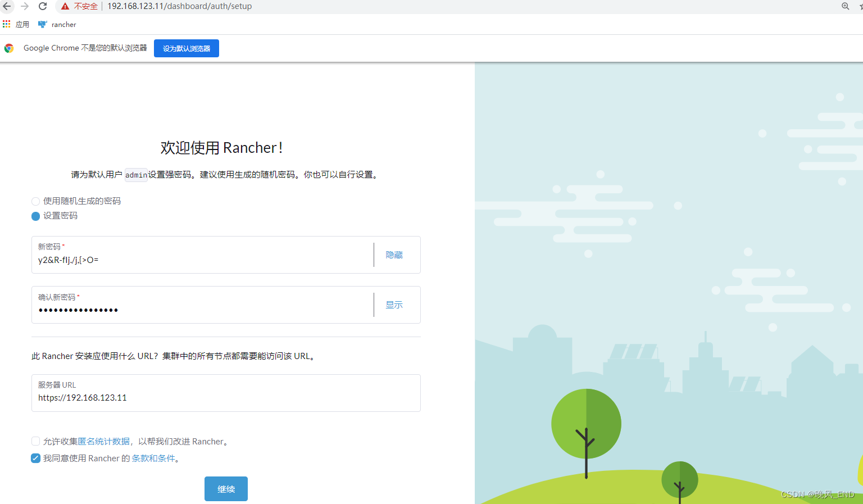Click the URL in the address bar
Screen dimensions: 863x504
click(x=180, y=6)
